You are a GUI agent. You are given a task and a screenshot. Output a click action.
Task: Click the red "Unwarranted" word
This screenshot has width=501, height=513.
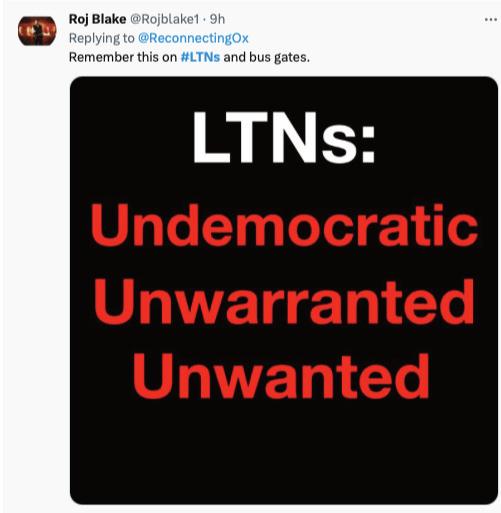284,302
